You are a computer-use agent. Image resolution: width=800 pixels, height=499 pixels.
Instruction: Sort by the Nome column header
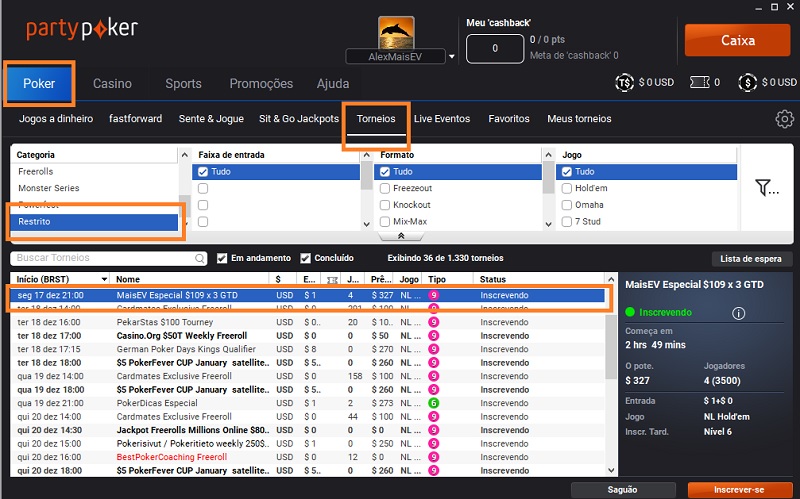(128, 280)
